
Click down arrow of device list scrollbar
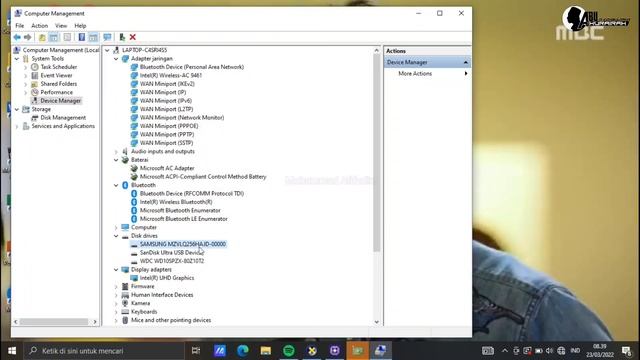376,322
